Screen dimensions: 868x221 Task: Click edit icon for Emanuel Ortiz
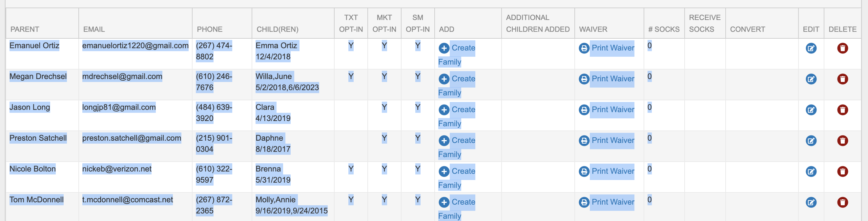[x=811, y=48]
